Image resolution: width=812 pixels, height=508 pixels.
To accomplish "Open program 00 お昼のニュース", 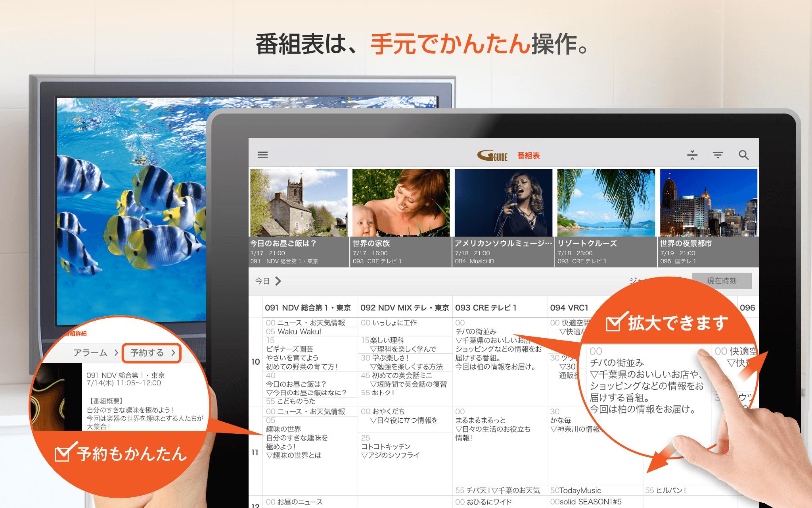I will coord(310,502).
